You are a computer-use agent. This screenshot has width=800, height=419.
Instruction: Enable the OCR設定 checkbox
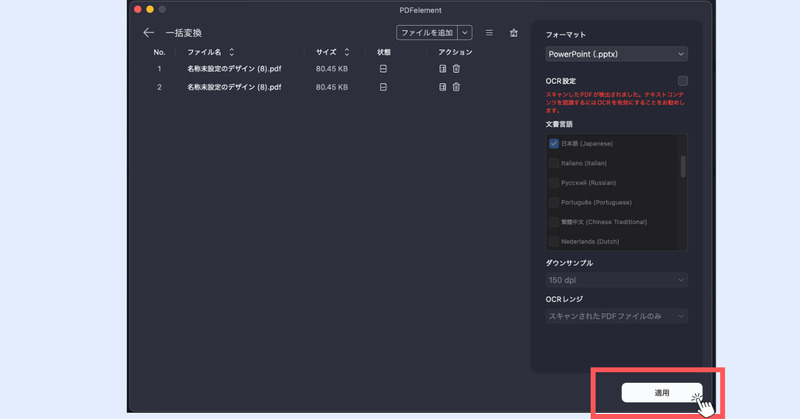pos(683,81)
